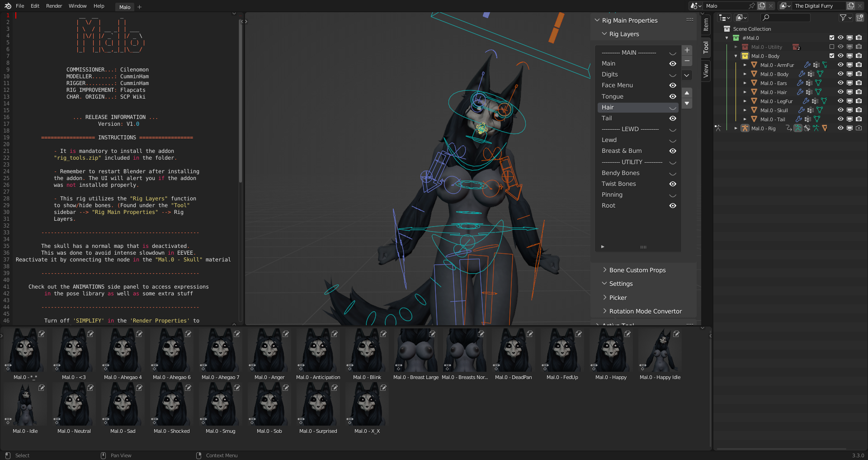Switch to the Item sidebar tab
The width and height of the screenshot is (868, 460).
706,24
